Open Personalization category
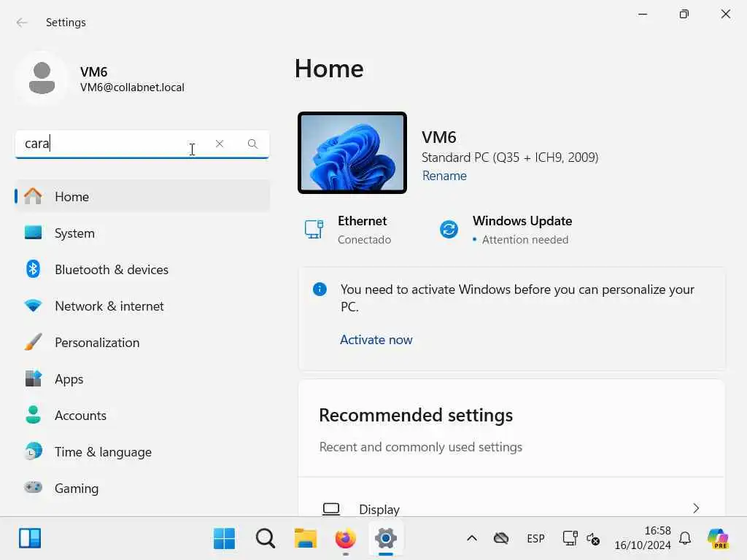747x560 pixels. coord(142,343)
